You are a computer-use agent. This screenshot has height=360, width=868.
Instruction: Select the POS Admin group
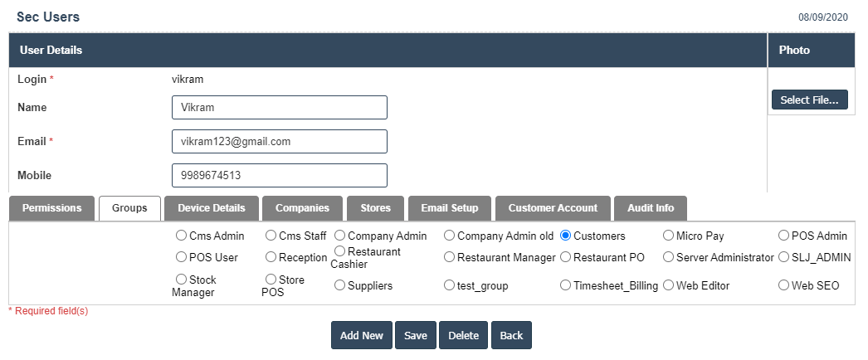point(784,236)
